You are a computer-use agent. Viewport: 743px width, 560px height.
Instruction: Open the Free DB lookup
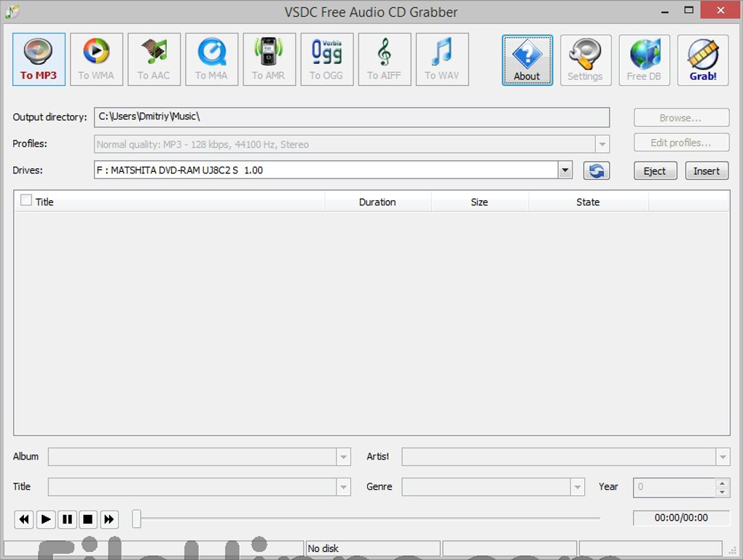(x=644, y=60)
